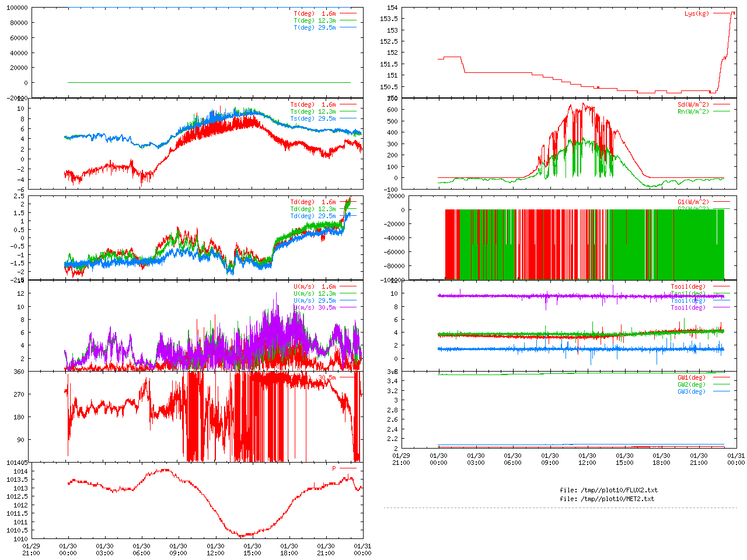Click the 'G1(W/m^2)' legend label
This screenshot has width=747, height=560.
click(x=693, y=202)
